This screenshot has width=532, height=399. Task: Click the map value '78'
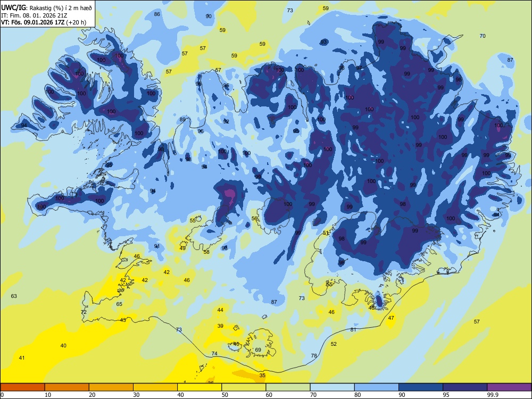pos(314,355)
